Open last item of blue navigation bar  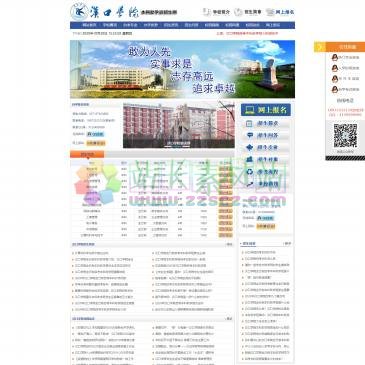tap(273, 25)
